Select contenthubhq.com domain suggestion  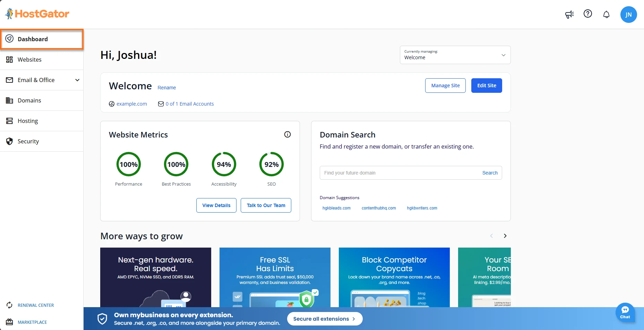[379, 208]
